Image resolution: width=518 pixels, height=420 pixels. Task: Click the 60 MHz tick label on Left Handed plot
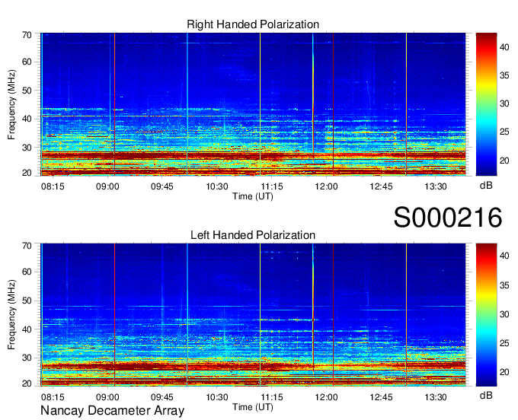[x=27, y=272]
